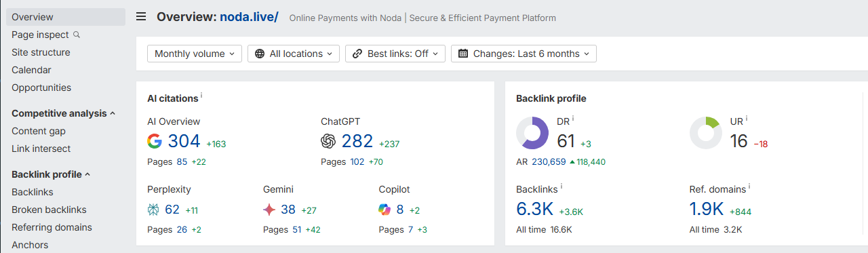Screen dimensions: 868x253
Task: Click Perplexity pages value 26
Action: (182, 230)
